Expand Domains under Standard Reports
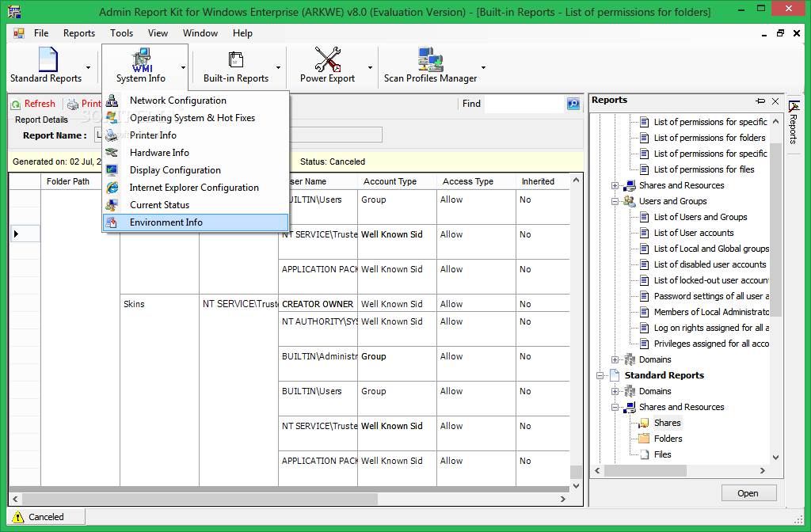This screenshot has width=811, height=532. [615, 391]
